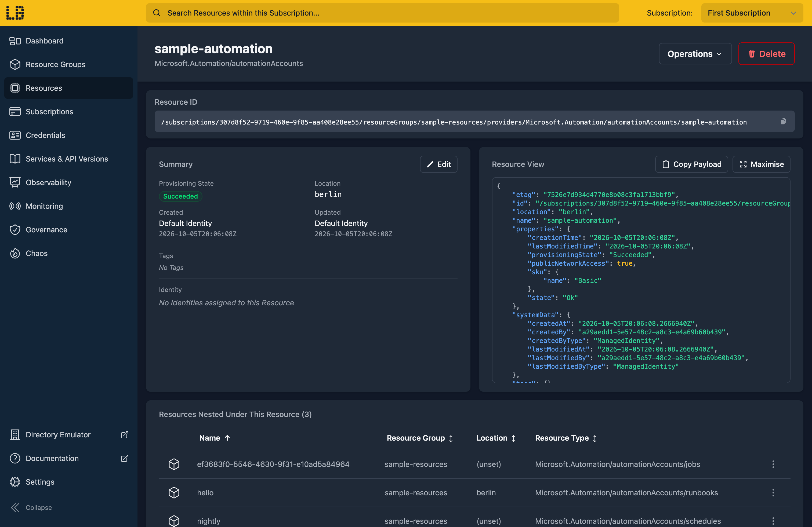Image resolution: width=812 pixels, height=527 pixels.
Task: Open the Observability page
Action: click(68, 182)
